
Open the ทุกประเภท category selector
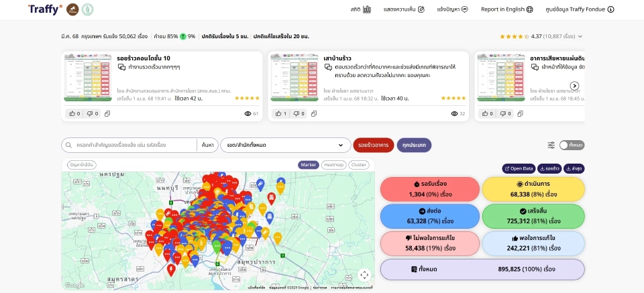click(414, 145)
